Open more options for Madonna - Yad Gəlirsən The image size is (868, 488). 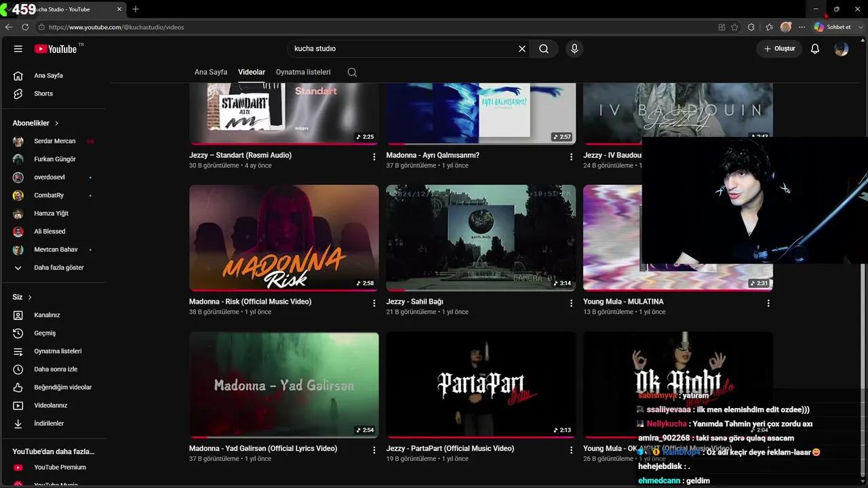click(374, 450)
